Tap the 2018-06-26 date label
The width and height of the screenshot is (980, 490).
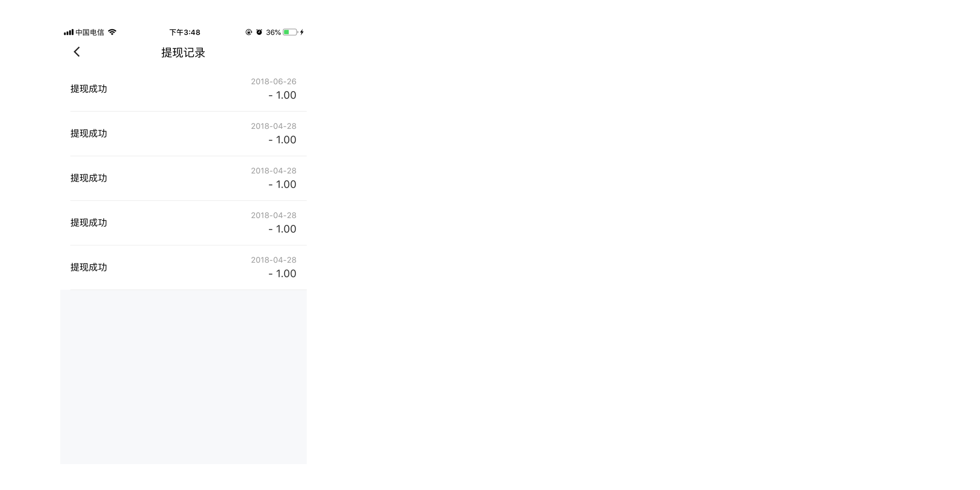[273, 81]
